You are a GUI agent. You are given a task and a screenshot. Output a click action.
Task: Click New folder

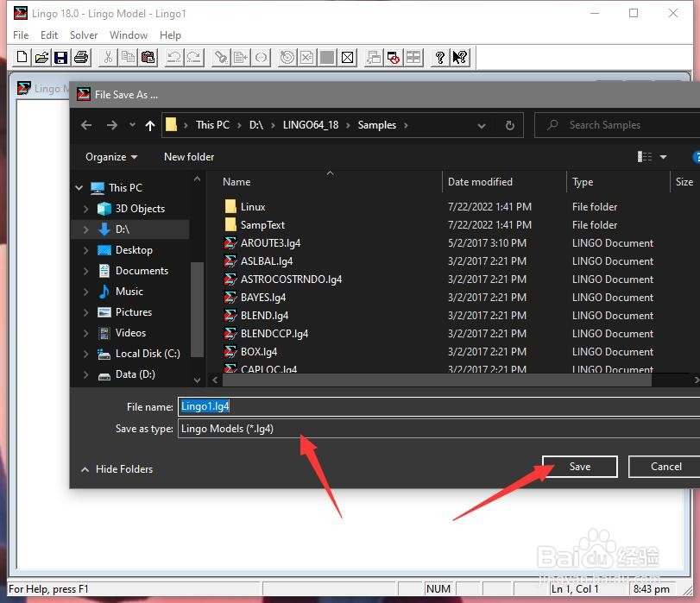point(189,157)
